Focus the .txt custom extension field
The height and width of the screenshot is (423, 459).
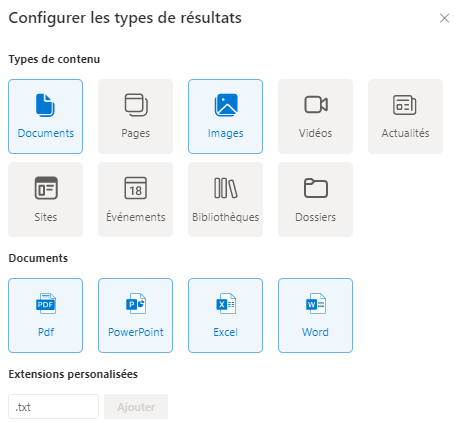click(53, 407)
